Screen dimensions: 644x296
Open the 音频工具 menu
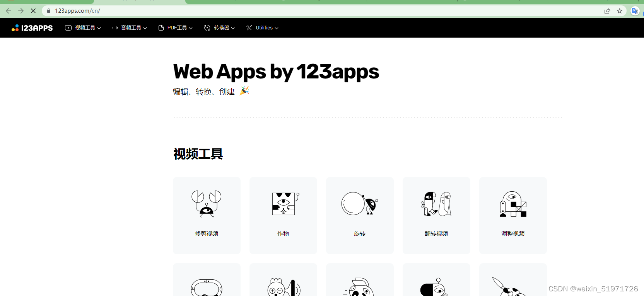pyautogui.click(x=130, y=28)
